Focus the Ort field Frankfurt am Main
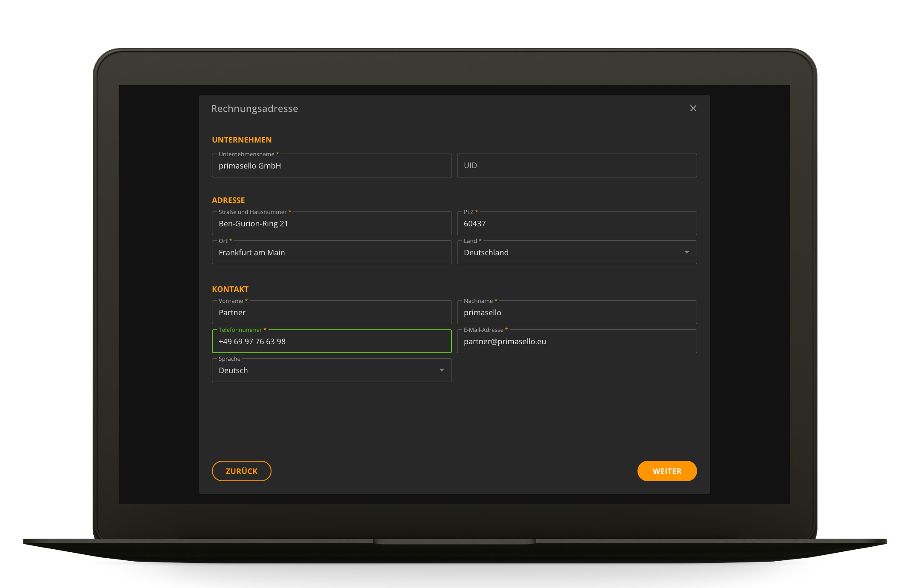 click(331, 253)
